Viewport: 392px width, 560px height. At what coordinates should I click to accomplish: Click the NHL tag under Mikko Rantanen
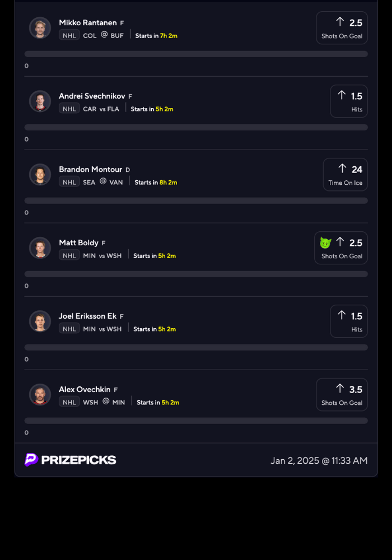(x=69, y=35)
